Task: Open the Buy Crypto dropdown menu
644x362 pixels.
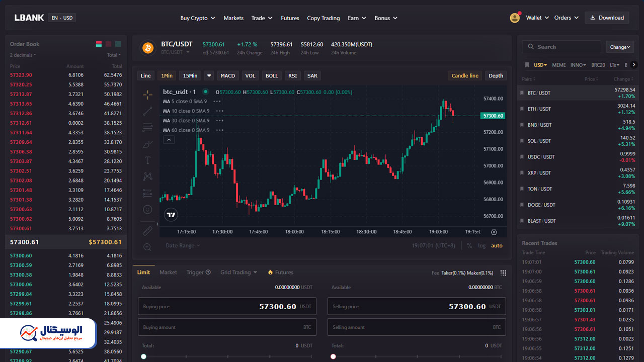Action: (x=198, y=18)
